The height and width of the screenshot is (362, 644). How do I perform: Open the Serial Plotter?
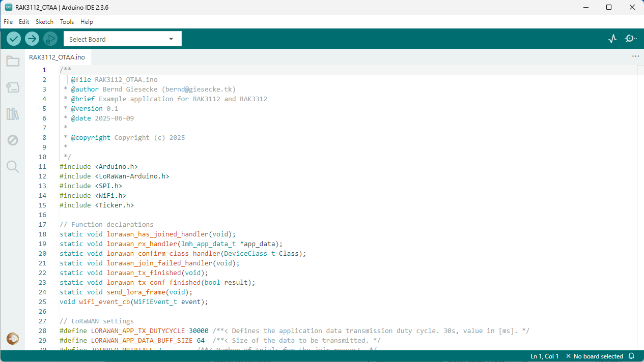coord(612,39)
